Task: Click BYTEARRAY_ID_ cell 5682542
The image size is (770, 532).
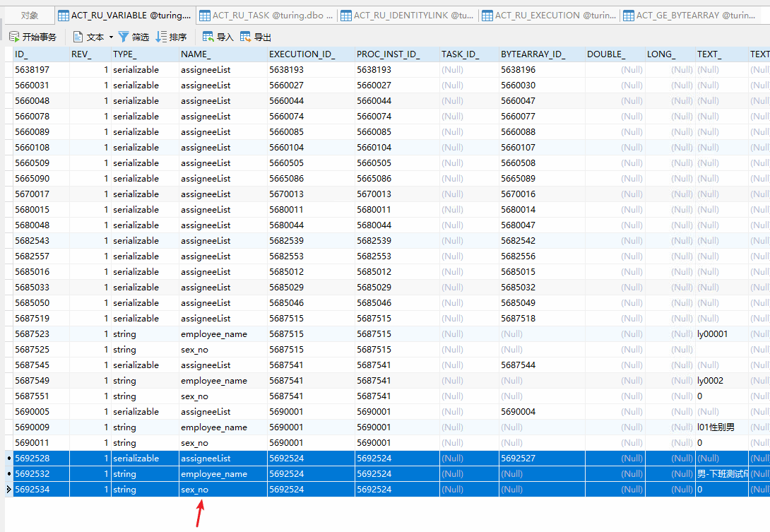Action: [542, 241]
